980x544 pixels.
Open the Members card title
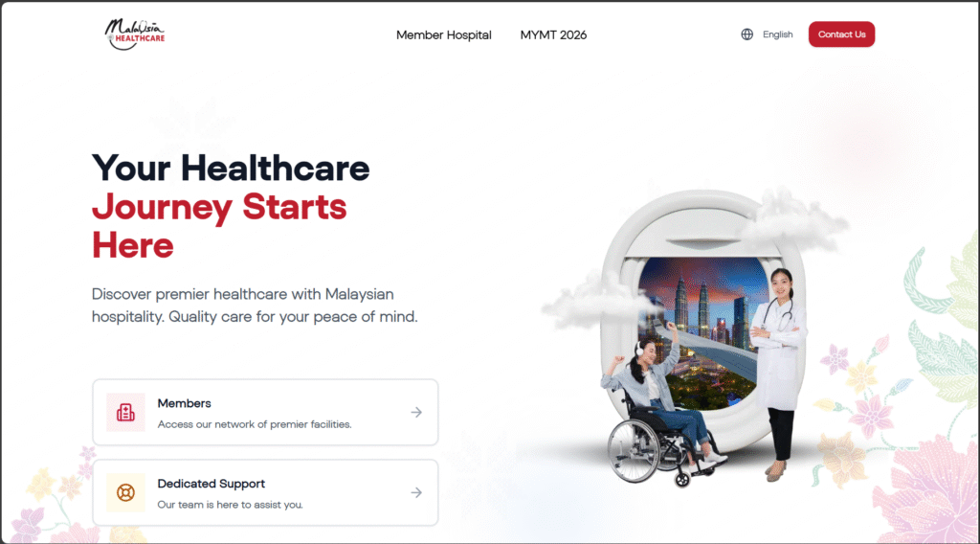tap(184, 403)
